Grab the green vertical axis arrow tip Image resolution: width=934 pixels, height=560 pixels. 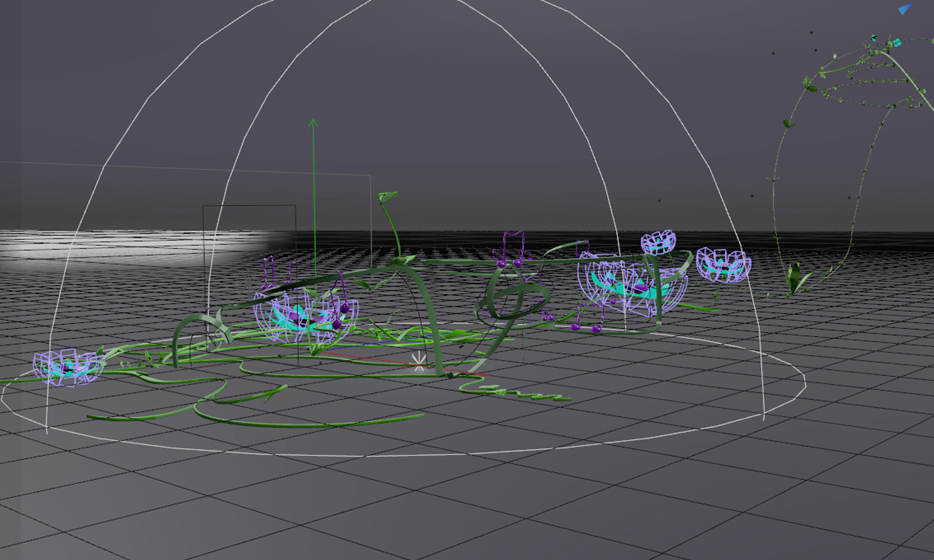tap(313, 123)
